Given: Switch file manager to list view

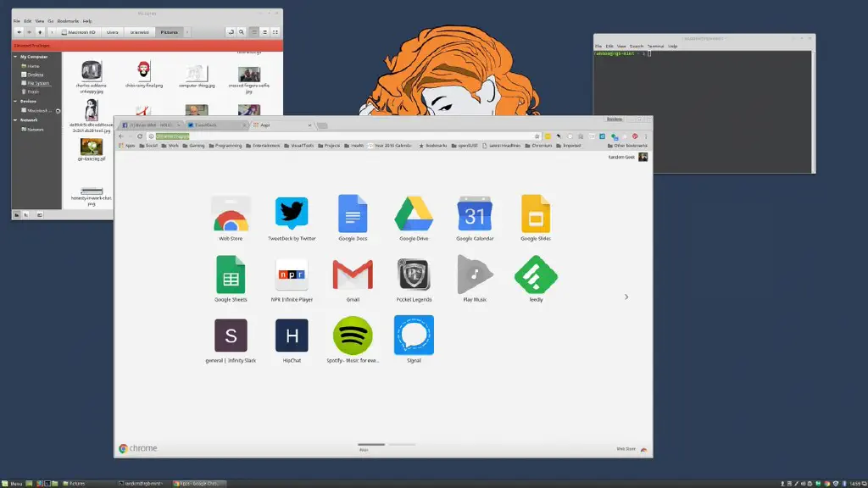Looking at the screenshot, I should (264, 32).
